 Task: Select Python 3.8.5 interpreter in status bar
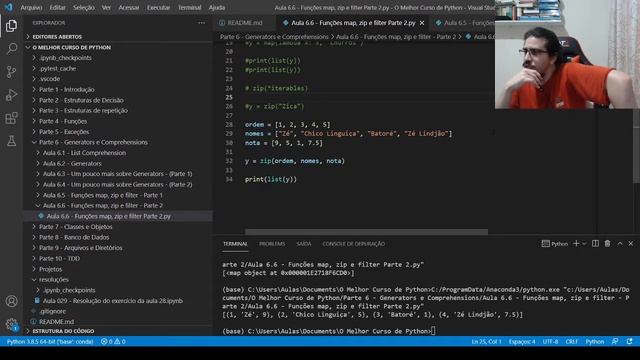point(50,342)
